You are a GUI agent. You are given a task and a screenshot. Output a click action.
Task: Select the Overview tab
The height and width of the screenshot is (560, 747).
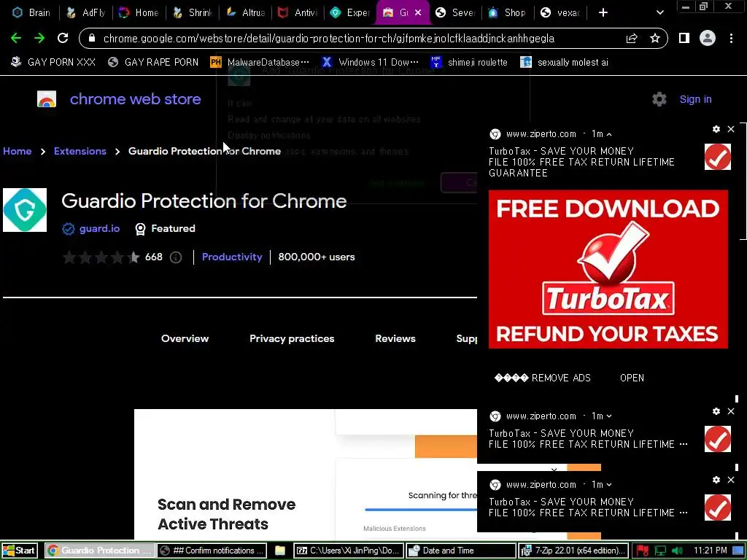coord(185,338)
